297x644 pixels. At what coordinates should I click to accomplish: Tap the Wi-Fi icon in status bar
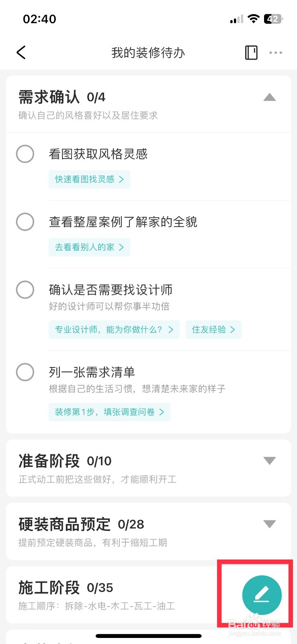(254, 19)
